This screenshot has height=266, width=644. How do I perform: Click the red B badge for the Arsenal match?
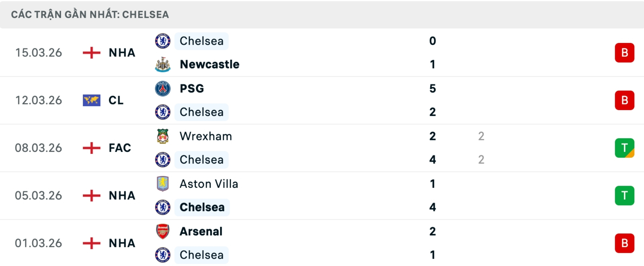625,243
